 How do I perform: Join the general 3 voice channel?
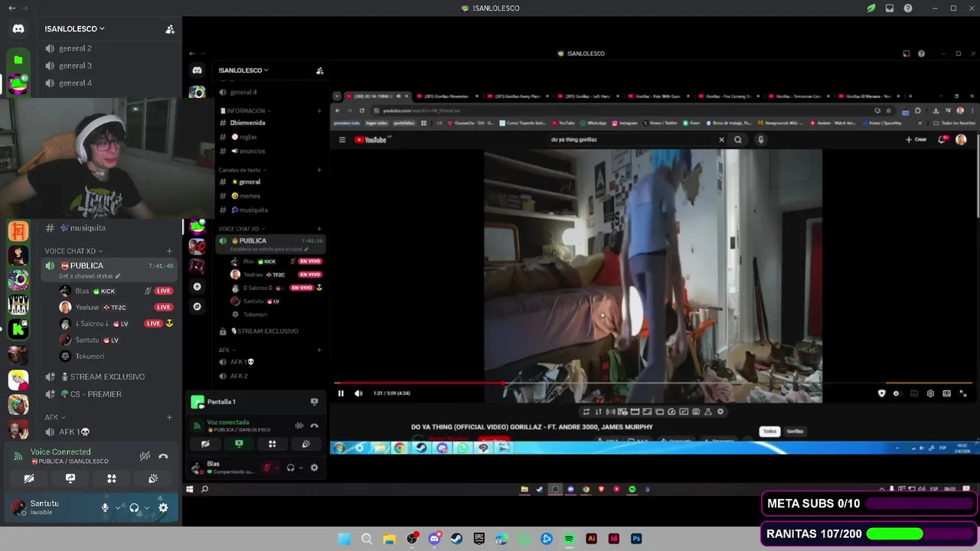(x=75, y=66)
